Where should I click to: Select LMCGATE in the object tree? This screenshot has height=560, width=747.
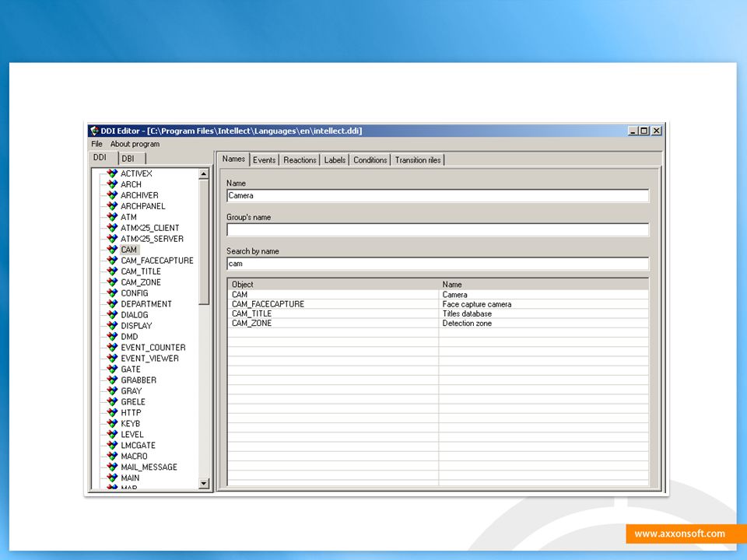[138, 446]
